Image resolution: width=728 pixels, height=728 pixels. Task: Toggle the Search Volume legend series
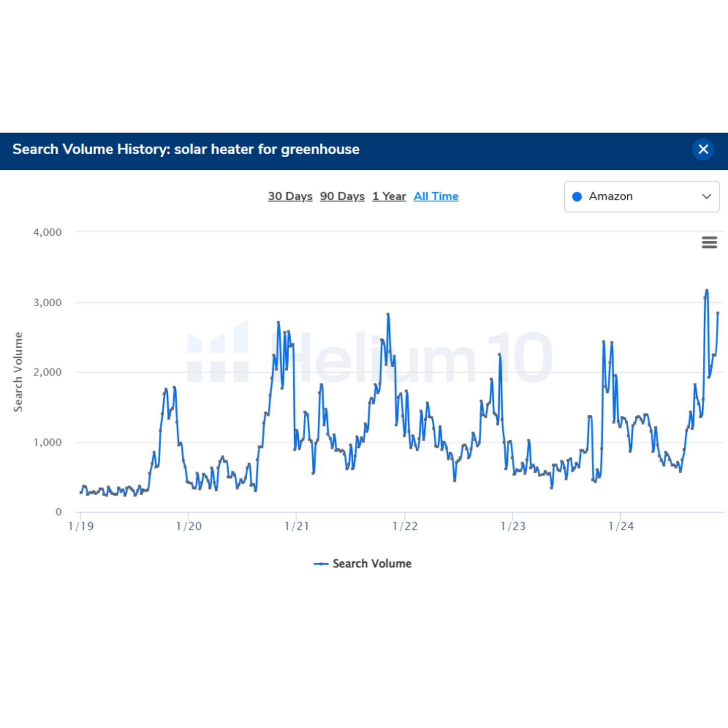(x=363, y=564)
